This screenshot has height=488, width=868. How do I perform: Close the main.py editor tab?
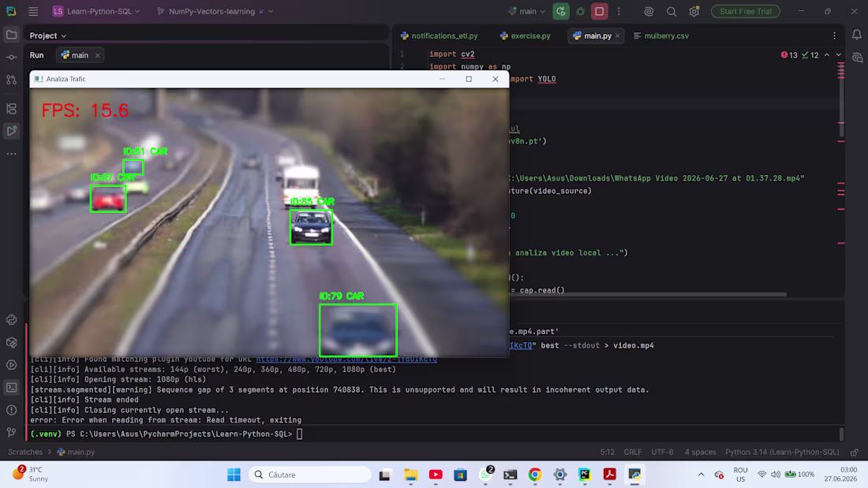click(618, 35)
